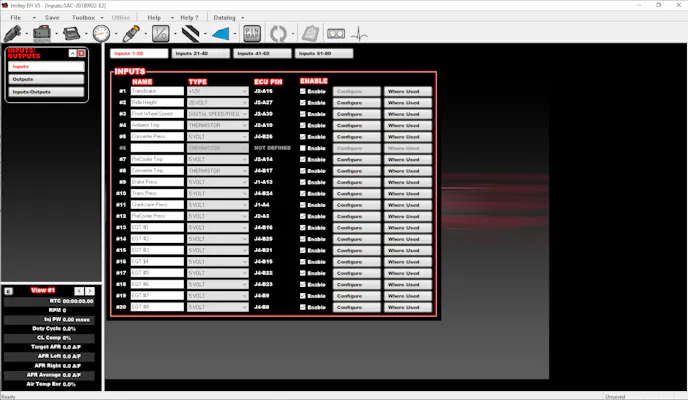The width and height of the screenshot is (688, 400).
Task: Go to next data monitor view arrow
Action: click(90, 291)
